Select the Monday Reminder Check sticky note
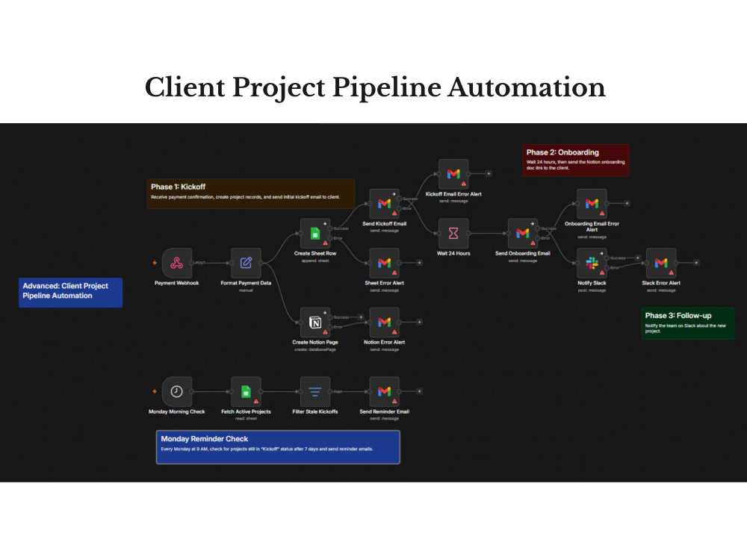The image size is (747, 560). tap(278, 447)
